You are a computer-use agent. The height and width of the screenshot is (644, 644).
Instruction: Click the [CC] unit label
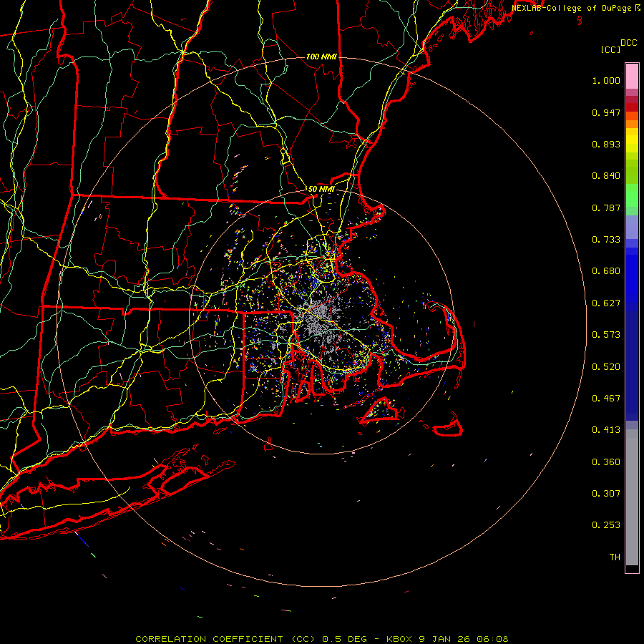point(611,49)
